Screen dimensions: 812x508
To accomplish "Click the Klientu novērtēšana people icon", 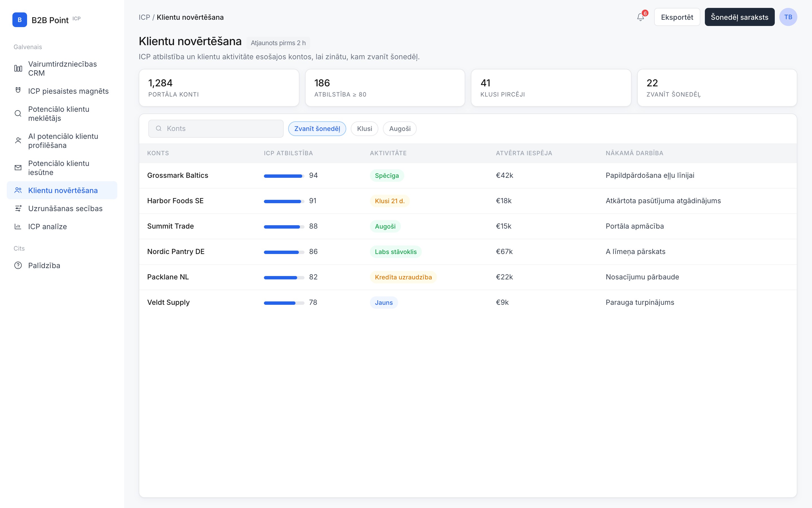I will click(18, 190).
